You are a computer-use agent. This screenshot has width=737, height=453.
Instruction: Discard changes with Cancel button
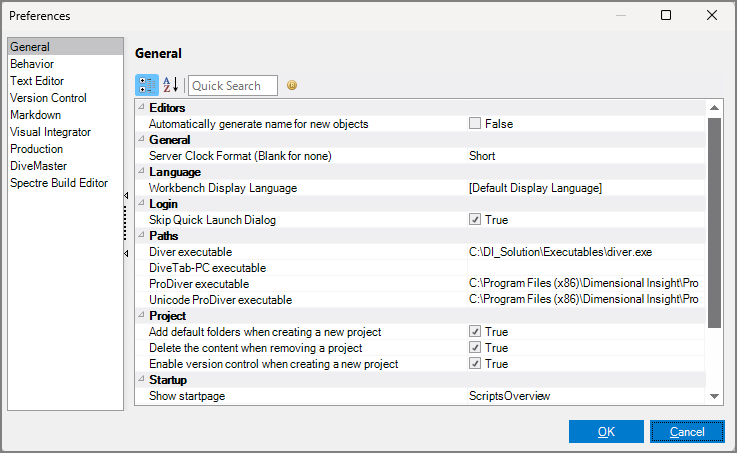(687, 431)
